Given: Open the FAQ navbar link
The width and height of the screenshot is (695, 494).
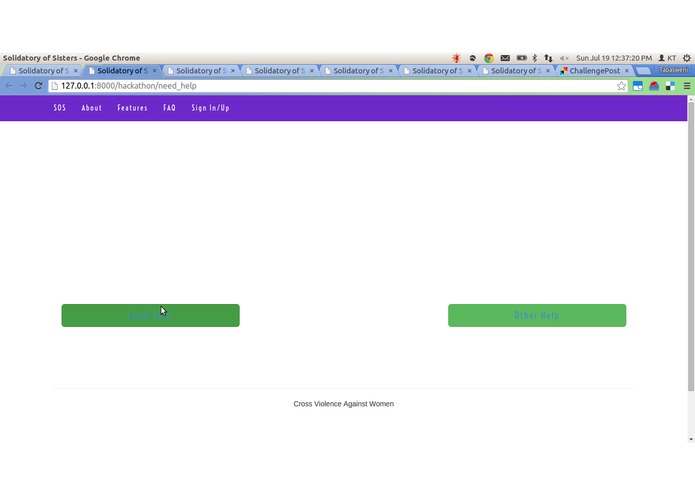Looking at the screenshot, I should (x=169, y=108).
